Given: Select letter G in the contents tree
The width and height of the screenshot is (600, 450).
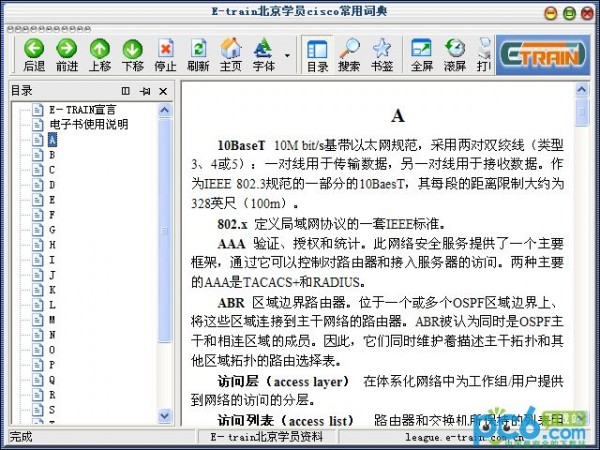Looking at the screenshot, I should (x=52, y=230).
